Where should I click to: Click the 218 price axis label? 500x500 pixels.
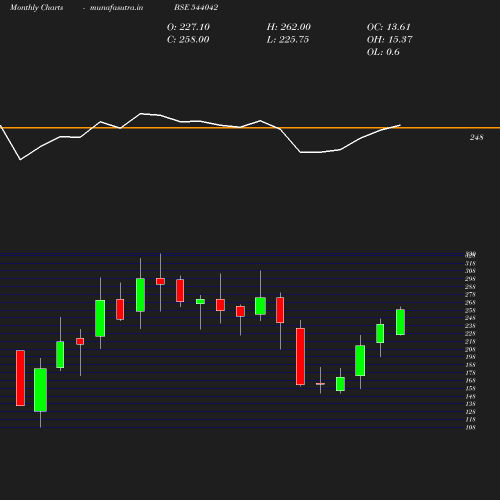pos(470,341)
